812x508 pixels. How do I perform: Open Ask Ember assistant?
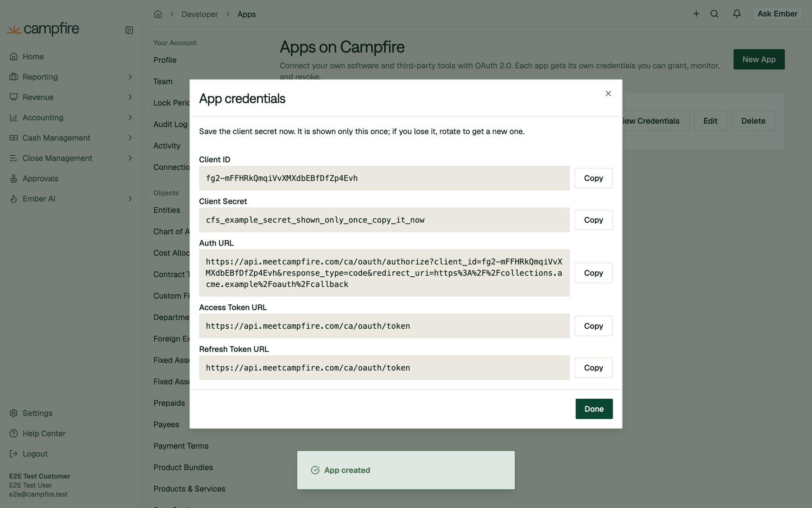pos(777,14)
